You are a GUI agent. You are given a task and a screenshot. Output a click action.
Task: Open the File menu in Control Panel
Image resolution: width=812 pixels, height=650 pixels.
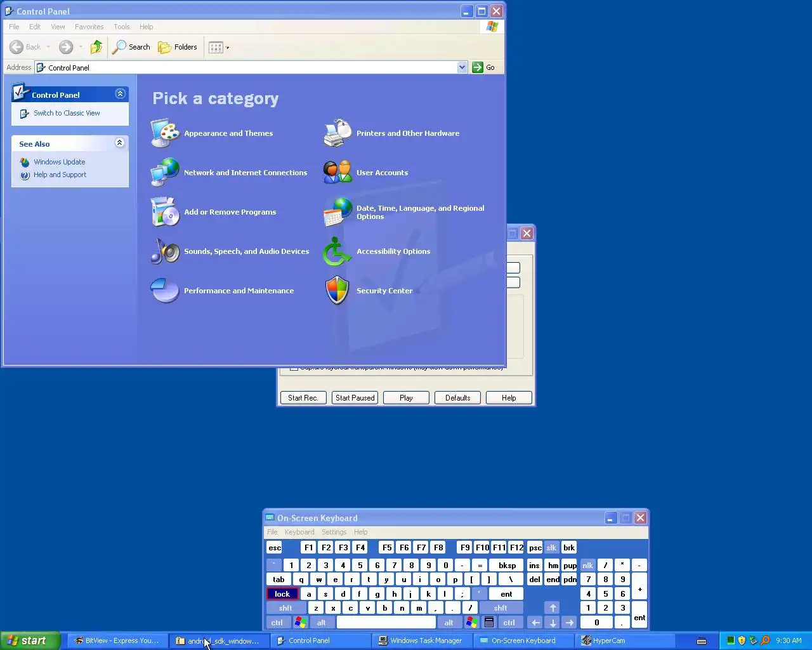coord(14,27)
